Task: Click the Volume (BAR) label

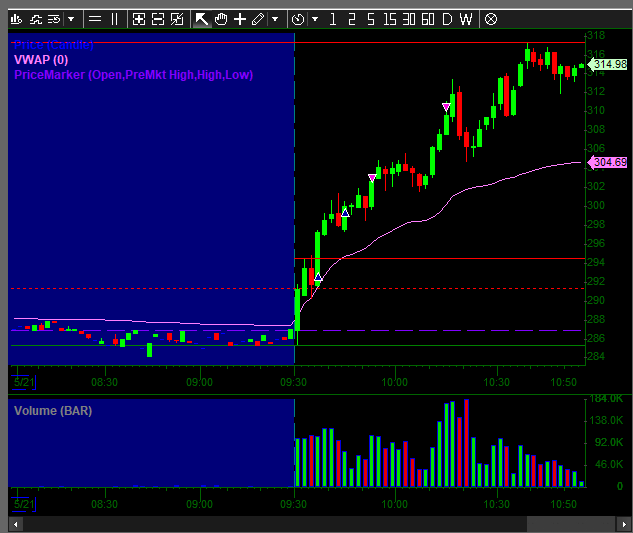Action: [x=53, y=411]
